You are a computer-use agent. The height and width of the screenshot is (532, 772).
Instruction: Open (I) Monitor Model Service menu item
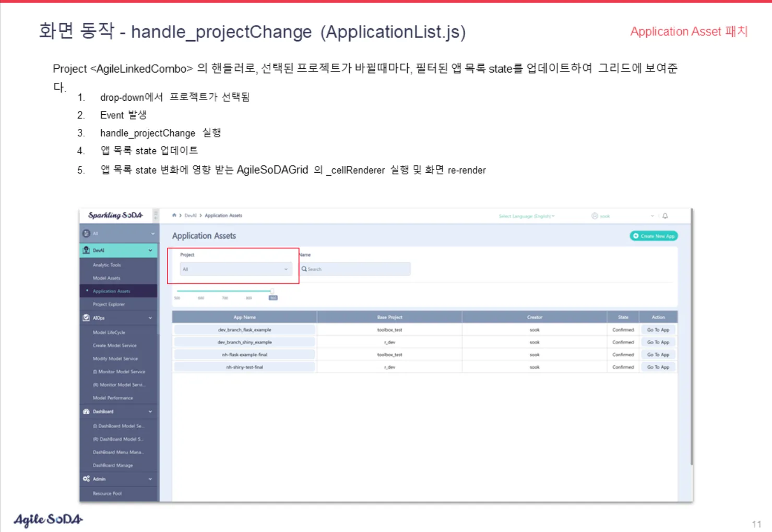(x=118, y=371)
